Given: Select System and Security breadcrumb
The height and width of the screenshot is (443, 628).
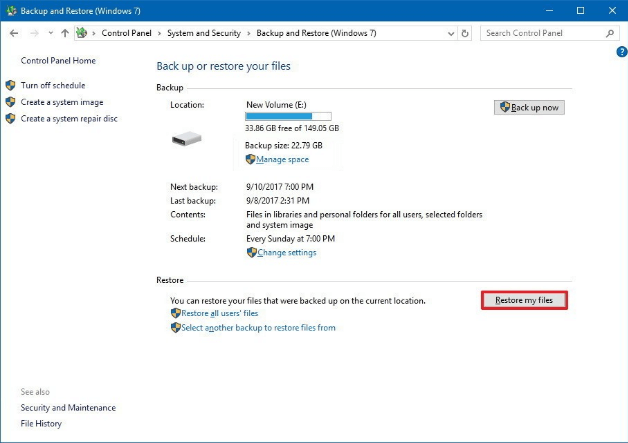Looking at the screenshot, I should (x=205, y=33).
